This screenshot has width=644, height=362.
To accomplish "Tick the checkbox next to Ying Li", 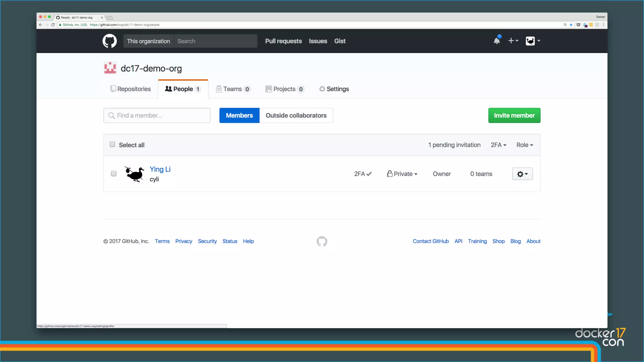I will (x=114, y=173).
